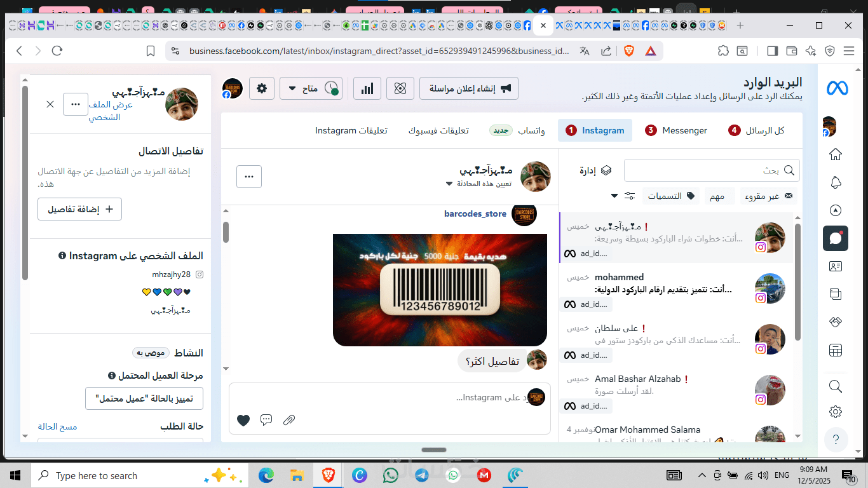This screenshot has width=868, height=488.
Task: Click the inbox filter sliders icon
Action: [x=630, y=196]
